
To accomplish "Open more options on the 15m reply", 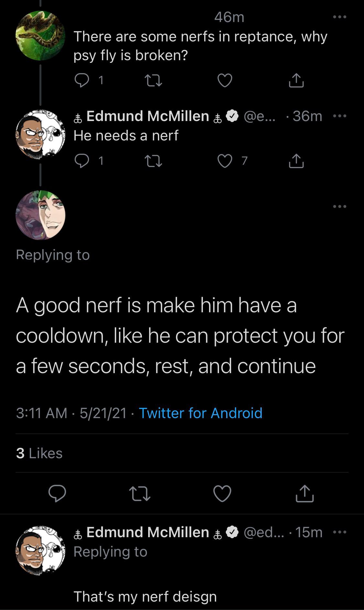I will [x=340, y=532].
